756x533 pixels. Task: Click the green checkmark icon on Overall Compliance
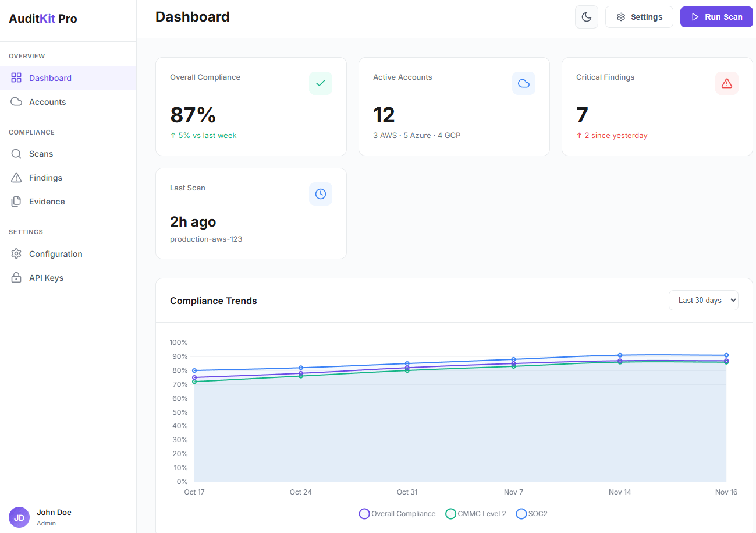(321, 83)
